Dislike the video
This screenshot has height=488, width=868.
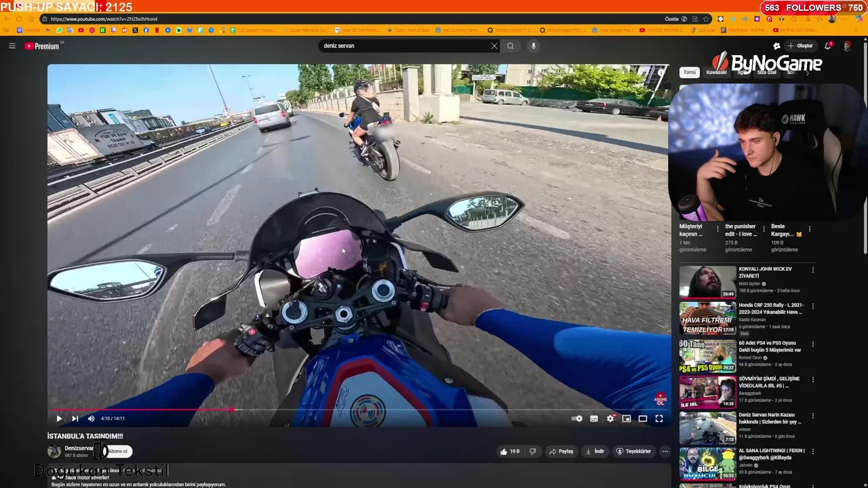tap(533, 451)
